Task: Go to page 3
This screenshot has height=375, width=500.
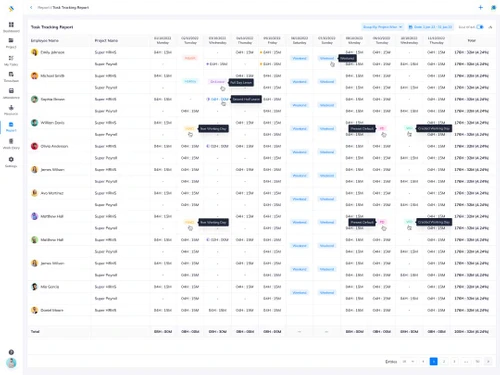Action: (x=454, y=361)
